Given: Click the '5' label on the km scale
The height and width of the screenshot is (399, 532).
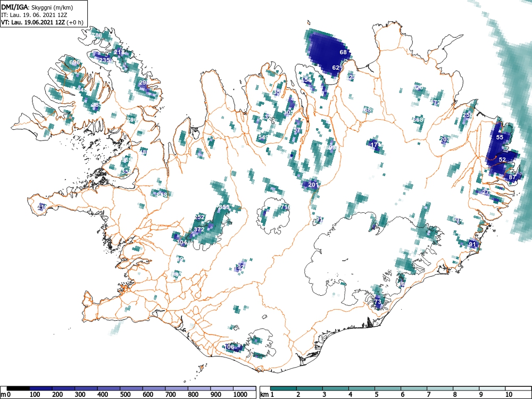Looking at the screenshot, I should pos(376,394).
